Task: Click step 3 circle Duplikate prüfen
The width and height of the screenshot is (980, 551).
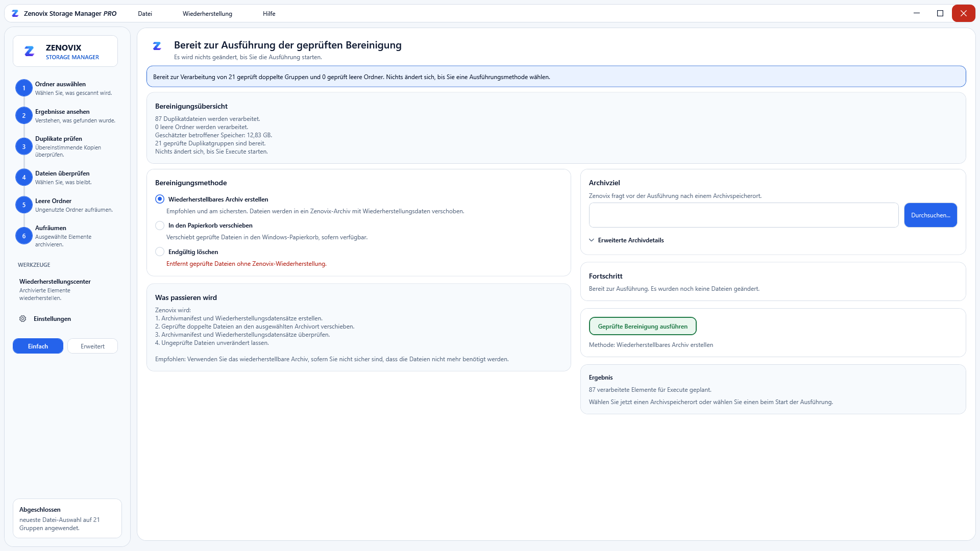Action: (x=24, y=146)
